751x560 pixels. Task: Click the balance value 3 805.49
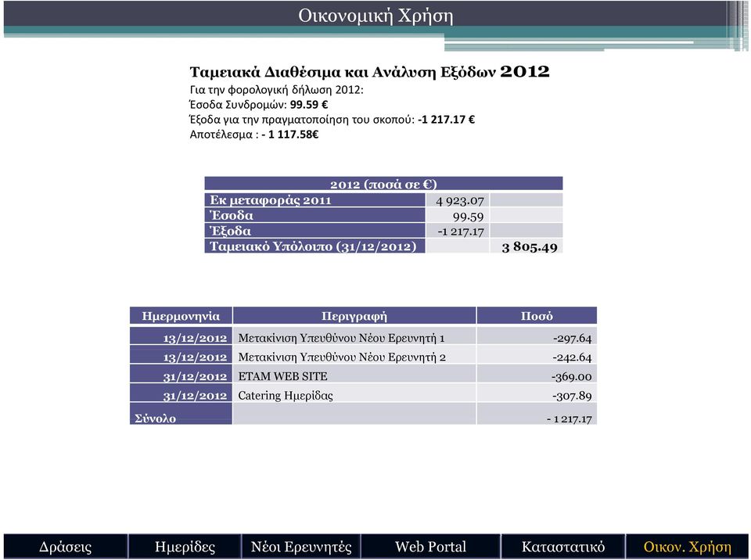click(x=530, y=247)
